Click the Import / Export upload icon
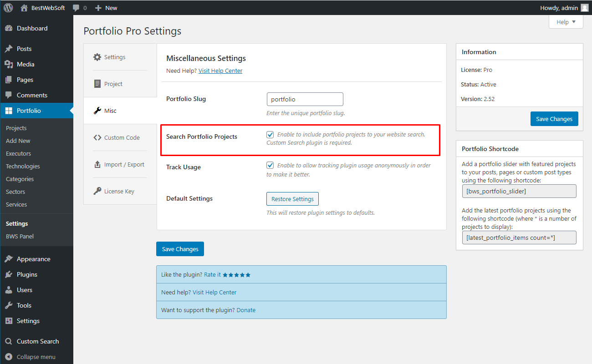 click(x=97, y=164)
